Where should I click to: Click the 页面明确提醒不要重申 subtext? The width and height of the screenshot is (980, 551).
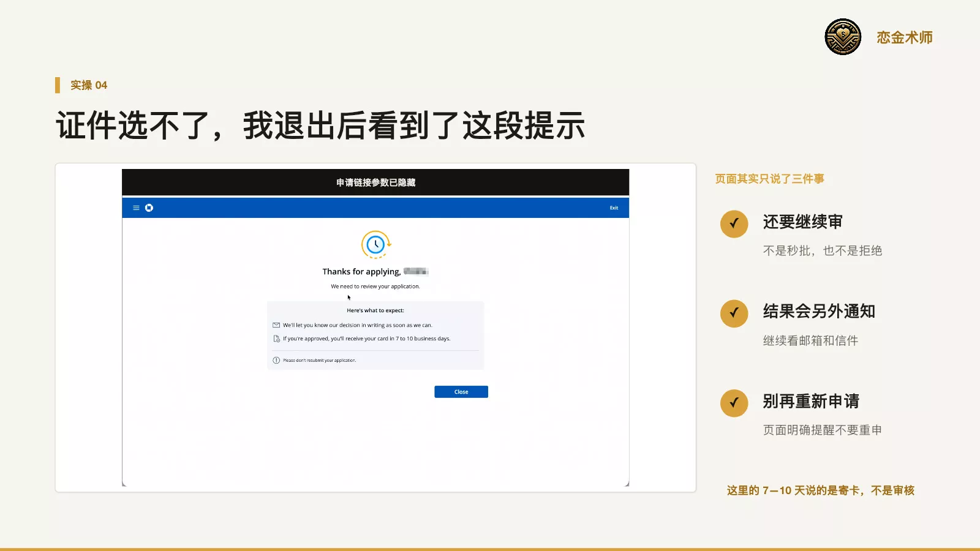pos(822,430)
